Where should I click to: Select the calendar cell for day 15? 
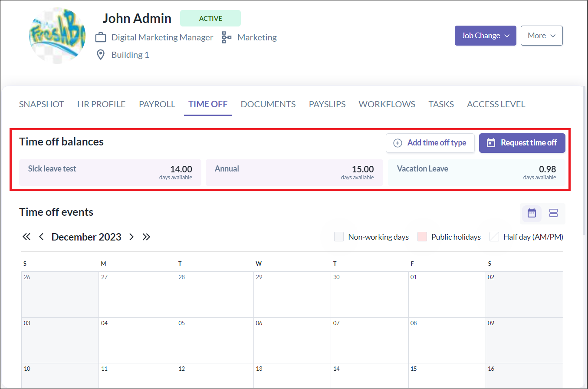[447, 376]
